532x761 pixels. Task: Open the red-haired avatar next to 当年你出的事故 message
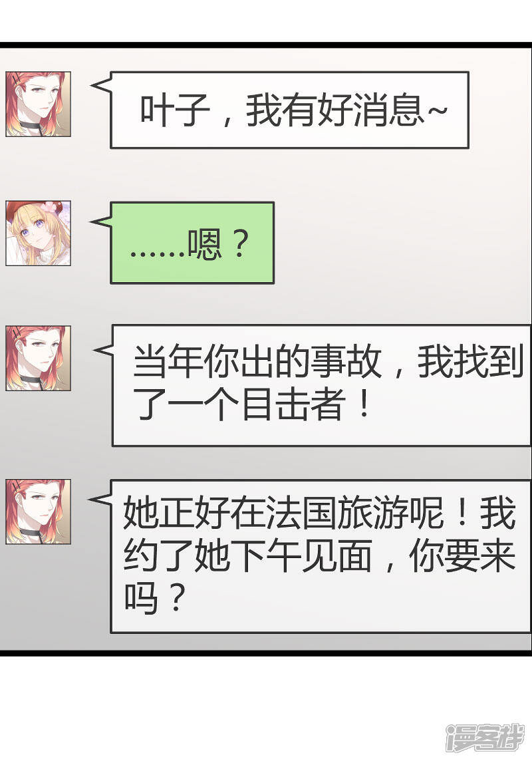point(39,358)
